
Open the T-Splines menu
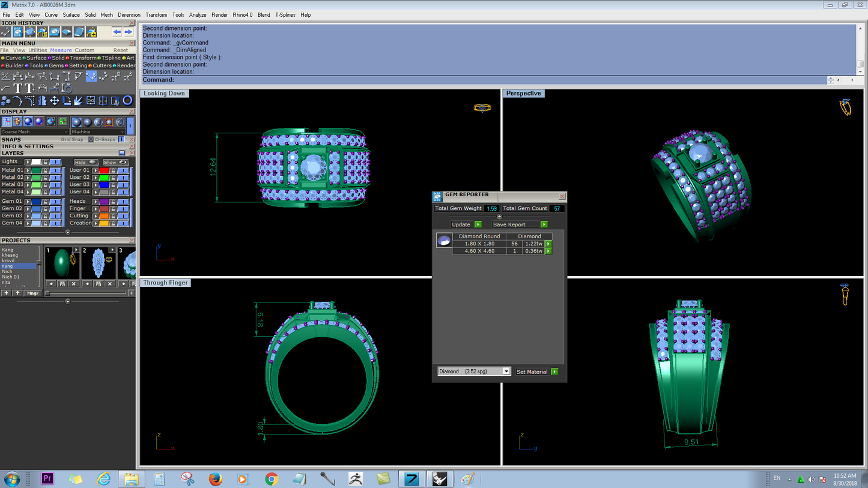pos(285,15)
